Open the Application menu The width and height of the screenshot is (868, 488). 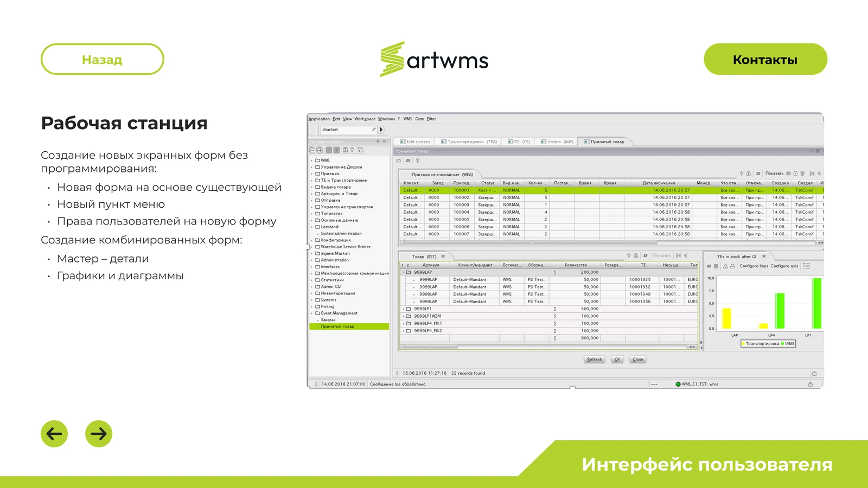tap(319, 119)
